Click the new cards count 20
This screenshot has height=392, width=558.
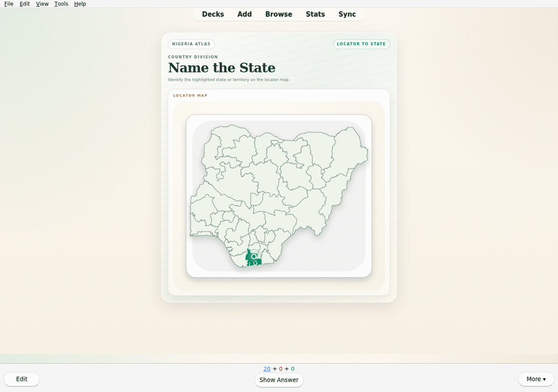coord(267,369)
